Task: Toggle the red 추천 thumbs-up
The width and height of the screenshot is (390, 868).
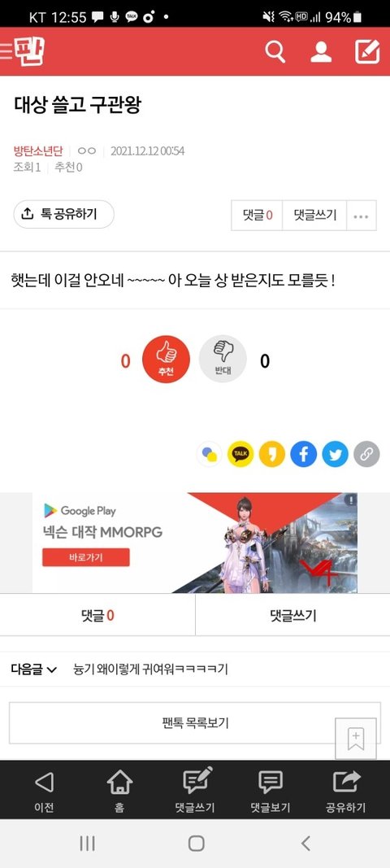Action: [x=166, y=359]
